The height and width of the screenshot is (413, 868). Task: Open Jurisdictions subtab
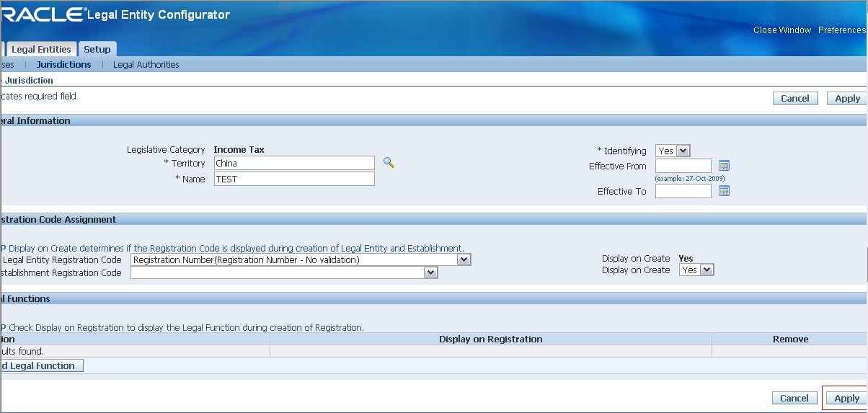(64, 64)
